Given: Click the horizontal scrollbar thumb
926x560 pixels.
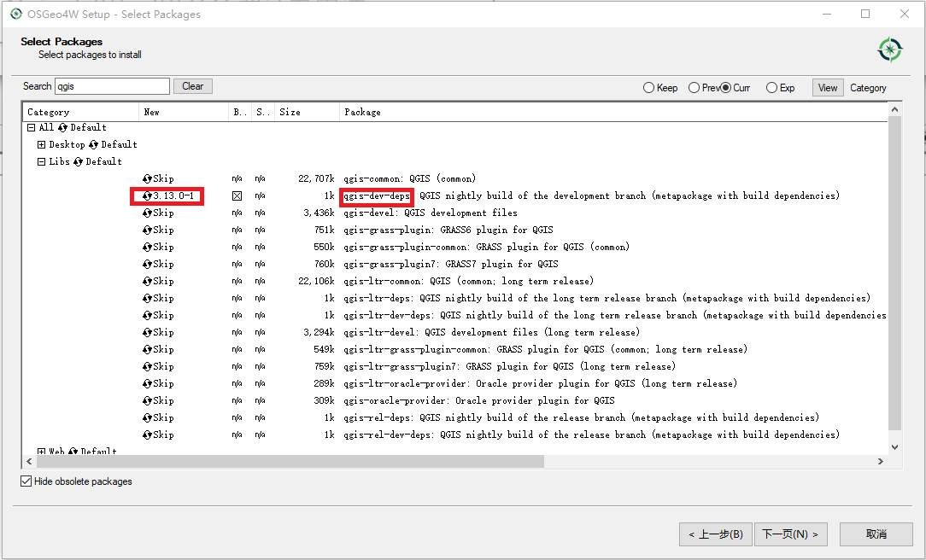Looking at the screenshot, I should (x=290, y=462).
